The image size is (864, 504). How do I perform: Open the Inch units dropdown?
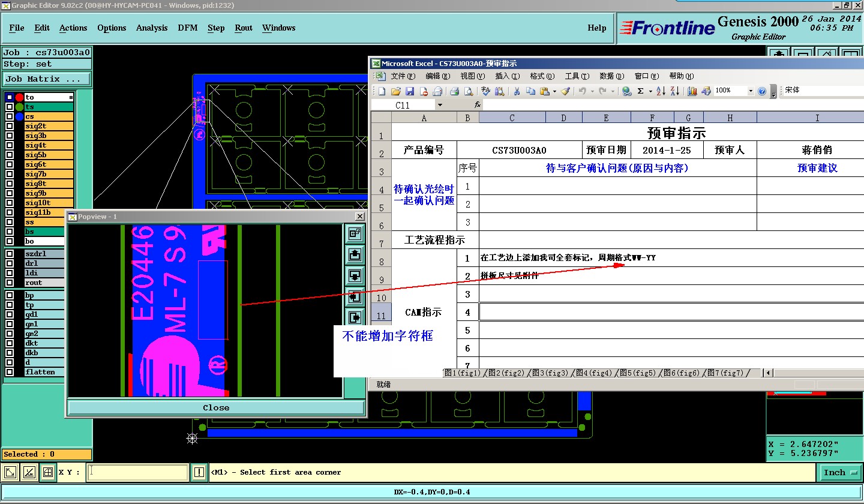840,473
